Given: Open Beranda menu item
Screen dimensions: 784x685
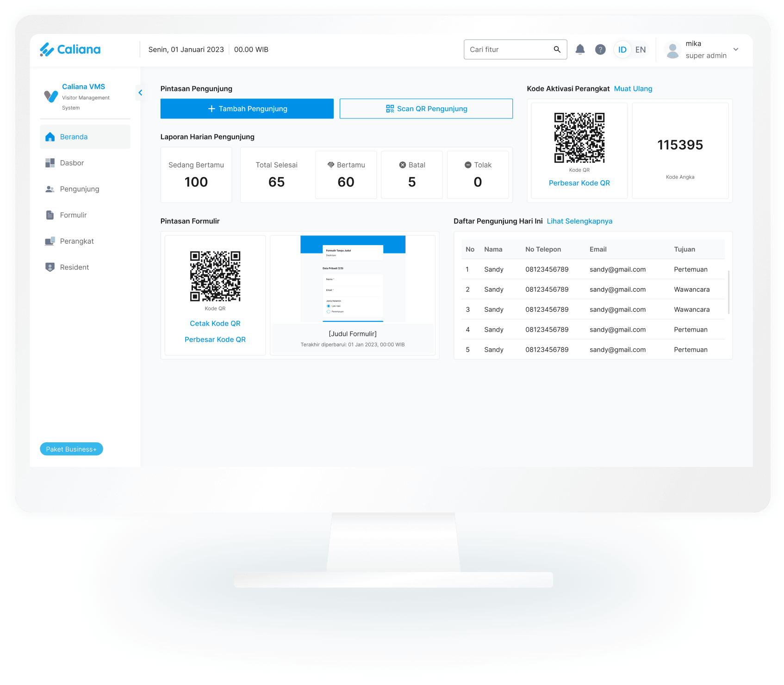Looking at the screenshot, I should (x=85, y=137).
